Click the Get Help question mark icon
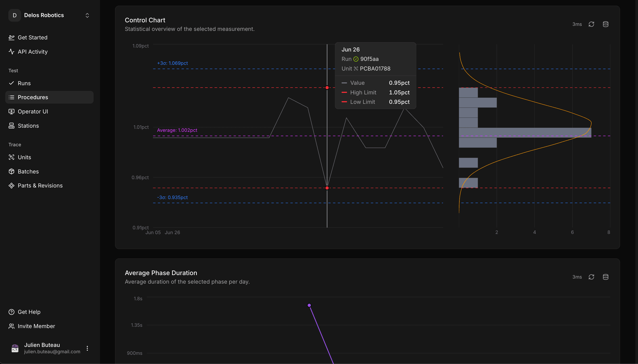 (x=12, y=312)
